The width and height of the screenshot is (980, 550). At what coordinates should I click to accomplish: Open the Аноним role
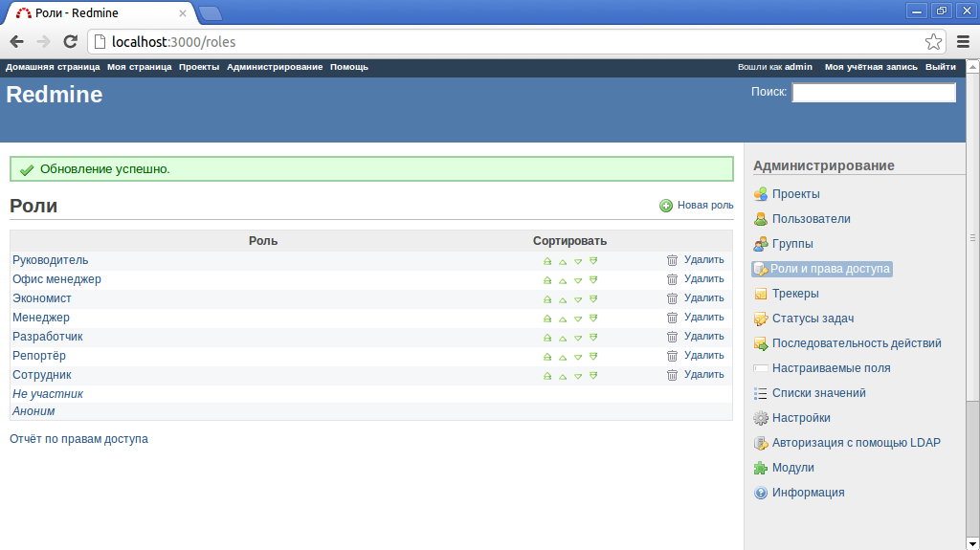(33, 411)
